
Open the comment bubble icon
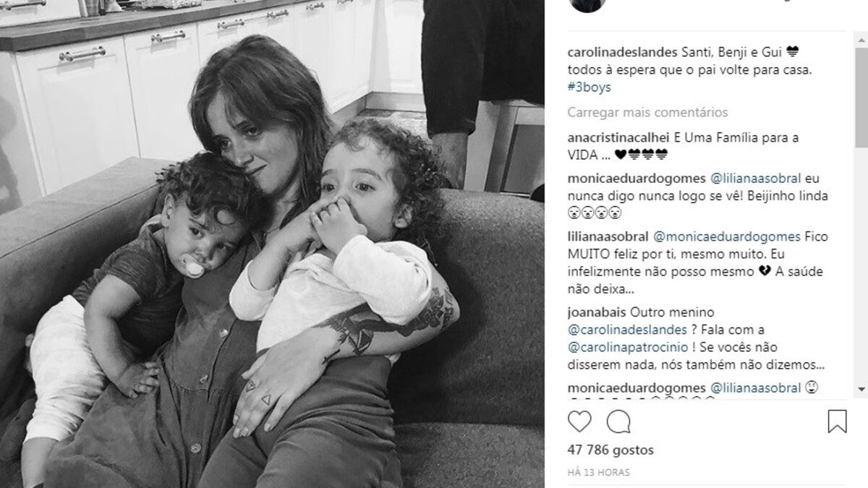point(618,421)
